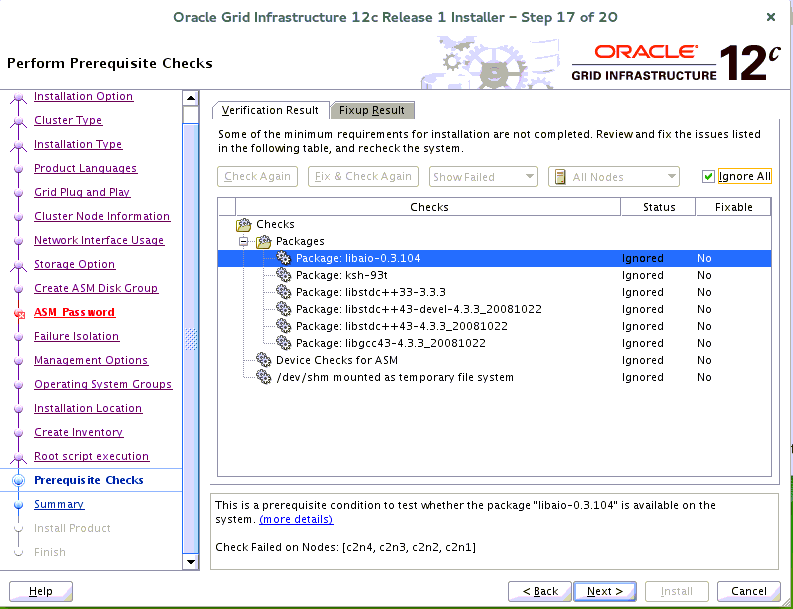Select row Package: libstdc++43-4.3.3_20081022
The width and height of the screenshot is (793, 609).
494,326
